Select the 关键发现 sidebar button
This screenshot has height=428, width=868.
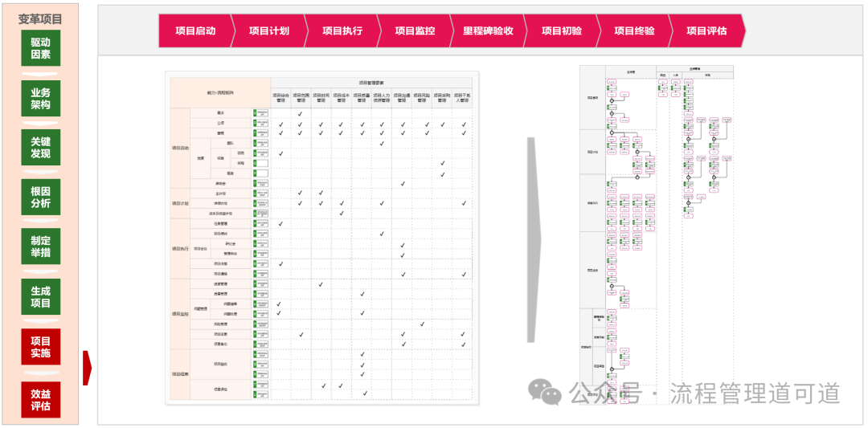click(41, 148)
